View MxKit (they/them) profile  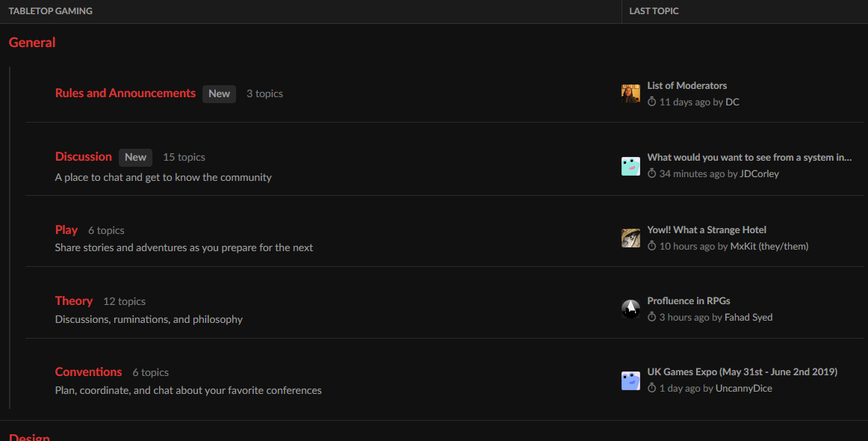click(769, 246)
